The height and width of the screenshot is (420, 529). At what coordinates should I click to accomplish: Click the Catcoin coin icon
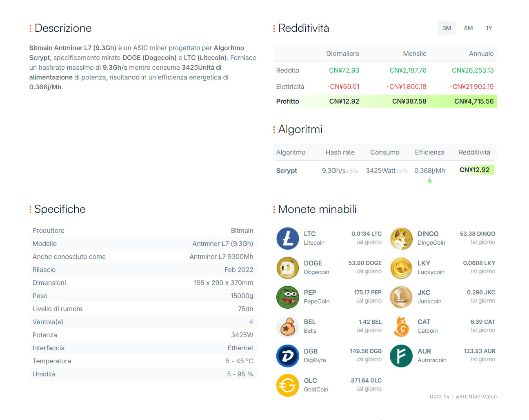click(x=401, y=327)
